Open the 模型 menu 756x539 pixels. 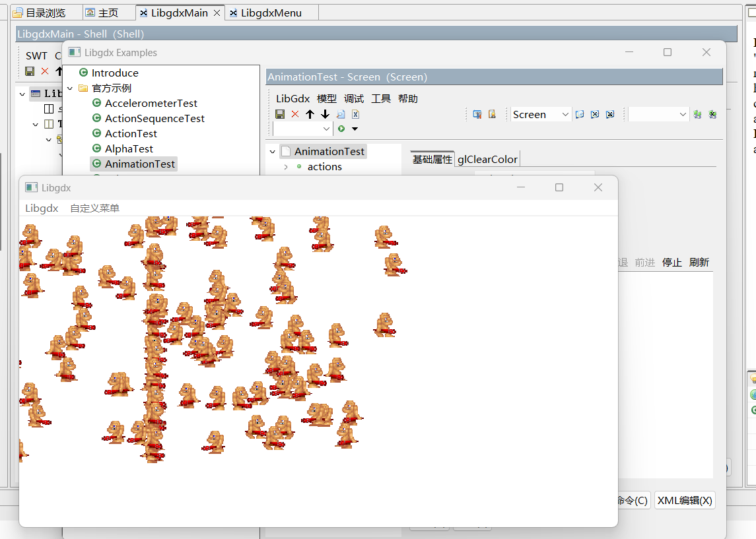326,99
